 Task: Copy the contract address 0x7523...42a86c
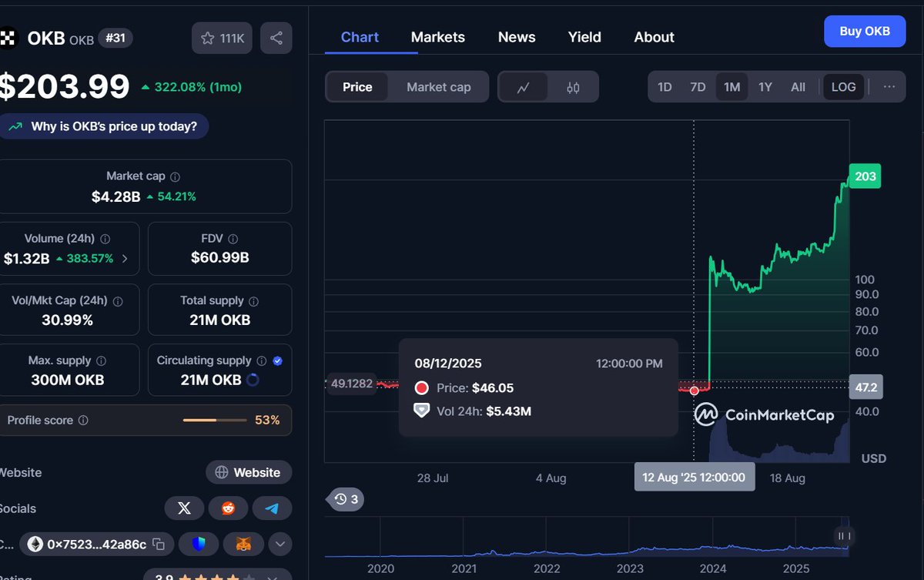(159, 545)
